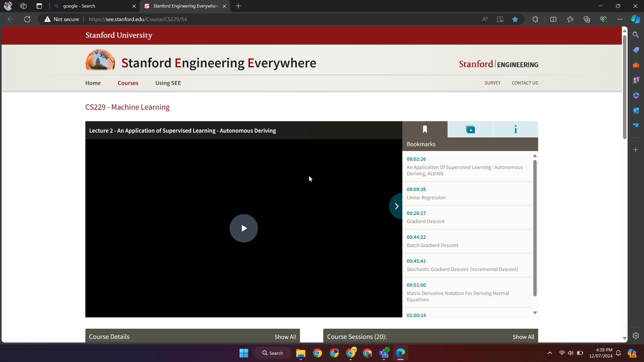Play the Lecture 2 video
Image resolution: width=644 pixels, height=362 pixels.
point(243,228)
